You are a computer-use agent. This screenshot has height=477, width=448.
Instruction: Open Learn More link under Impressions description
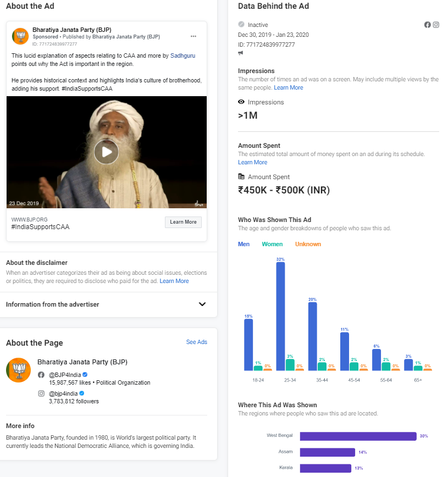[289, 88]
